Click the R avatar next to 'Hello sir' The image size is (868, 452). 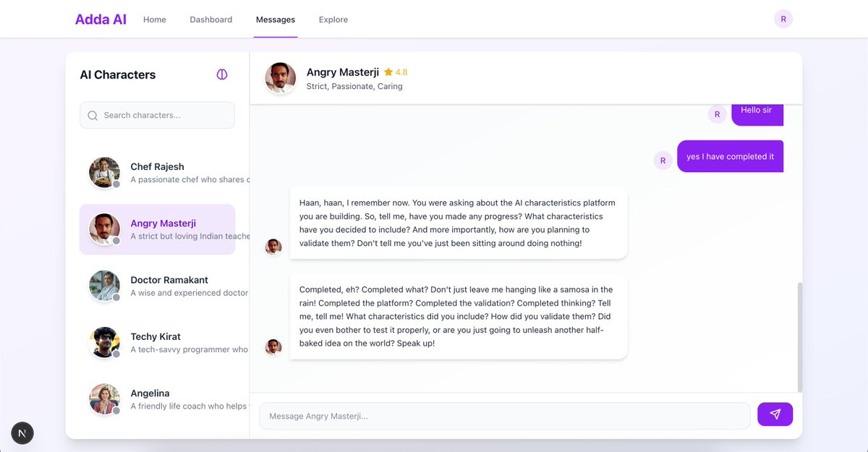[x=717, y=114]
